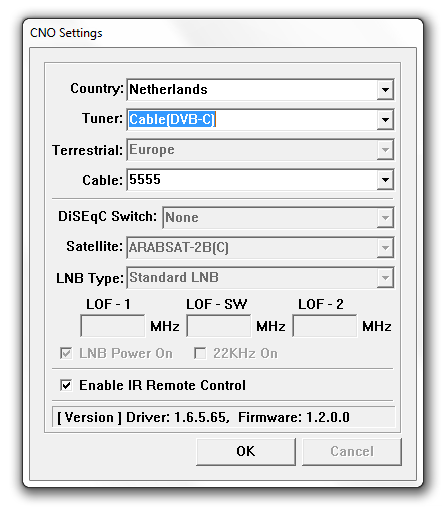The width and height of the screenshot is (448, 515).
Task: Click the LOF - SW MHz field
Action: pyautogui.click(x=218, y=326)
